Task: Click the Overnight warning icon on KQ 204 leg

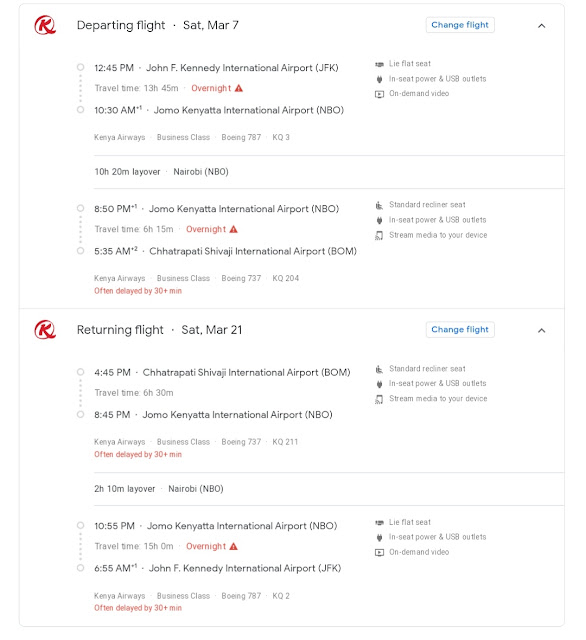Action: tap(233, 229)
